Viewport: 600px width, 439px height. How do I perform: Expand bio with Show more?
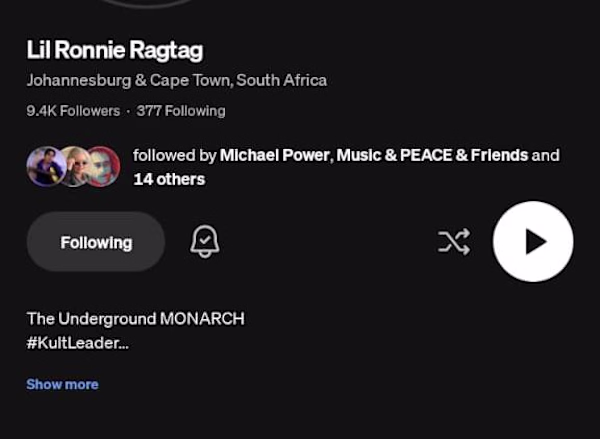62,384
